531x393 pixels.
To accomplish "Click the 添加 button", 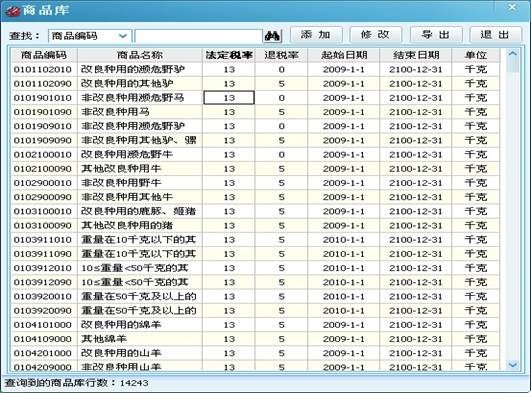I will (316, 35).
